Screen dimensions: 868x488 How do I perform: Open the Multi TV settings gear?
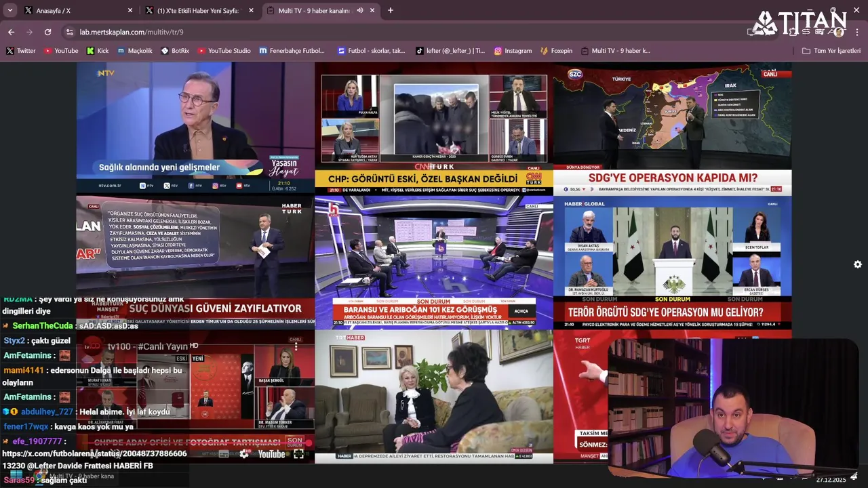pos(858,264)
